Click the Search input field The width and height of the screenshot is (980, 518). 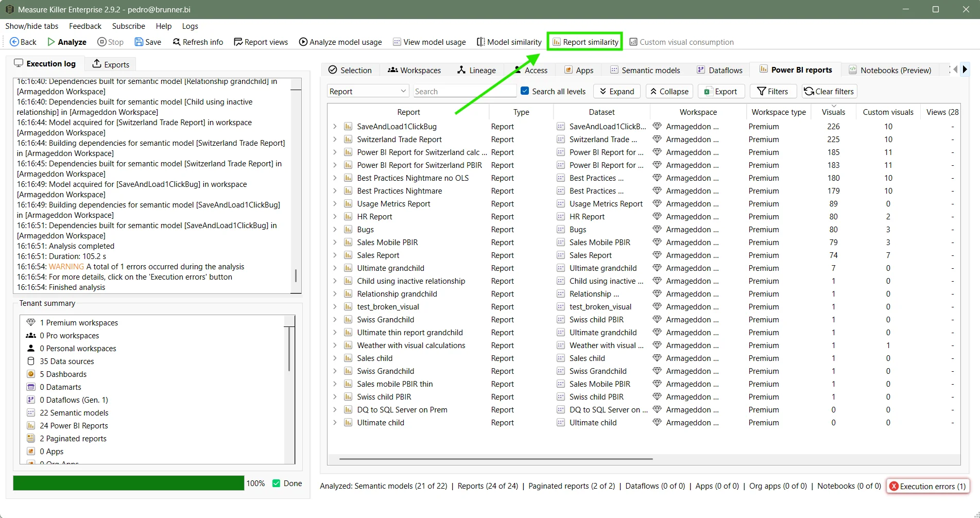[x=465, y=91]
